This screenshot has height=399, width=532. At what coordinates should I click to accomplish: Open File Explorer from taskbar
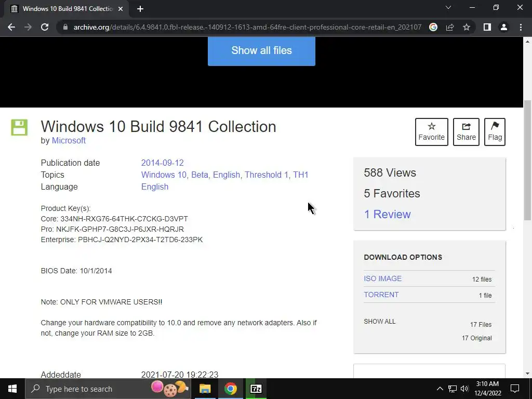(x=205, y=389)
